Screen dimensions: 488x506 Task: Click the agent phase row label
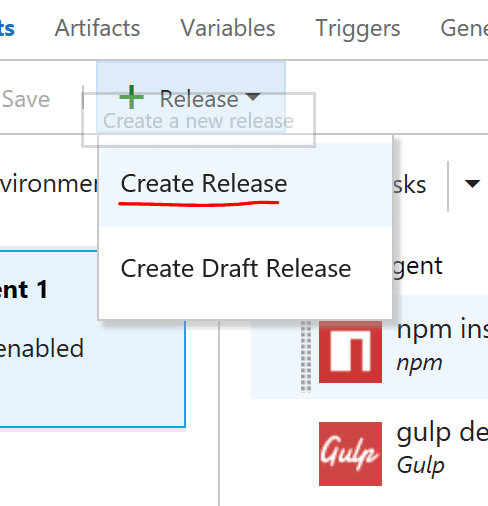click(418, 267)
